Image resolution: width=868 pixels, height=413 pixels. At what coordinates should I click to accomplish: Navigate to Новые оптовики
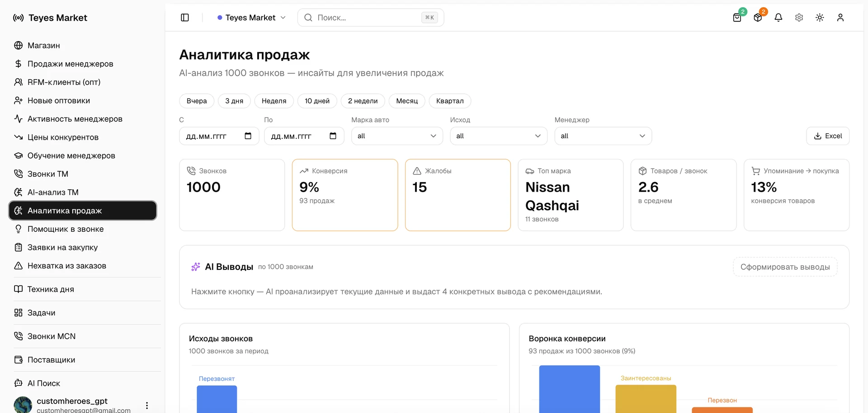(x=85, y=100)
